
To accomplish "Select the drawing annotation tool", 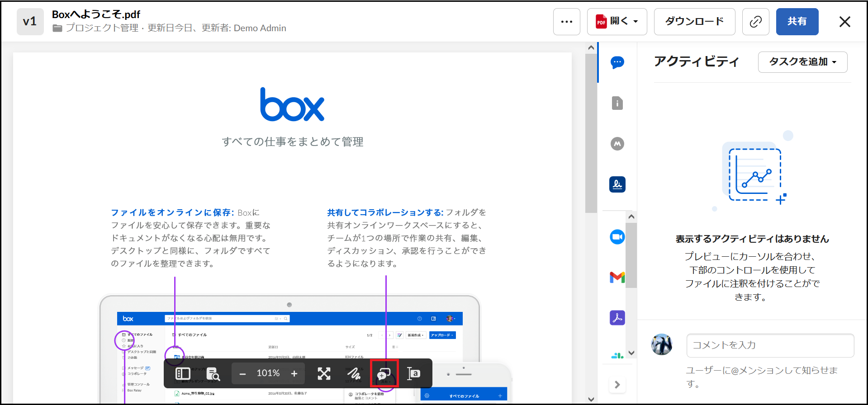I will click(354, 373).
